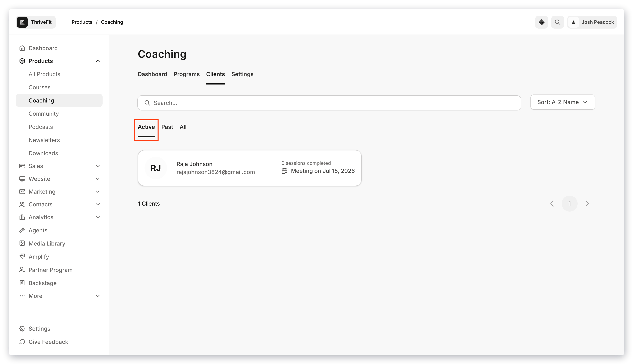
Task: Click the ThriveFit workspace name
Action: (x=41, y=22)
